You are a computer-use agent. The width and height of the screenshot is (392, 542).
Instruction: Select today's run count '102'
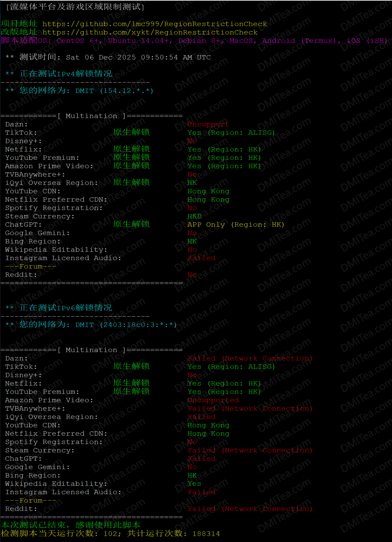pyautogui.click(x=110, y=534)
